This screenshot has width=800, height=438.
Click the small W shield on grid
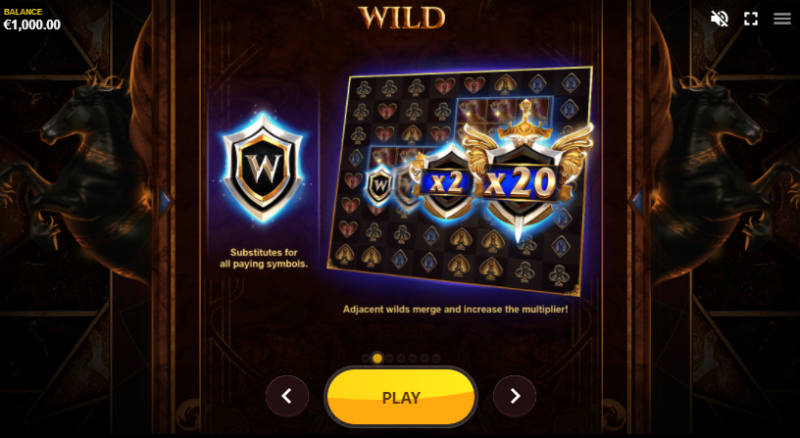380,185
